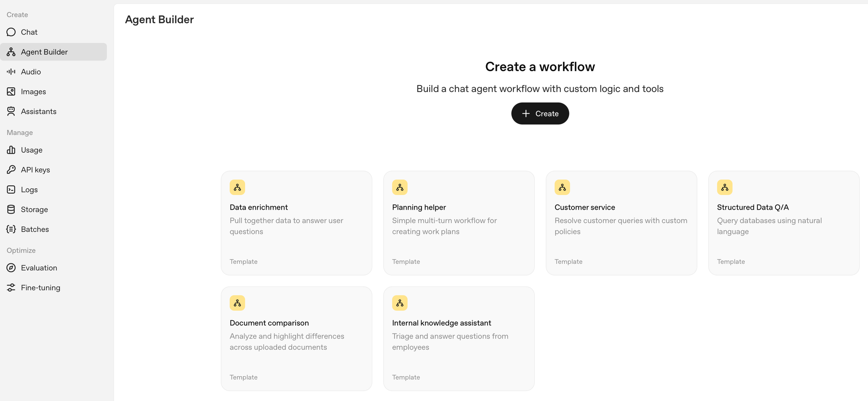Click the API keys key icon

click(11, 170)
